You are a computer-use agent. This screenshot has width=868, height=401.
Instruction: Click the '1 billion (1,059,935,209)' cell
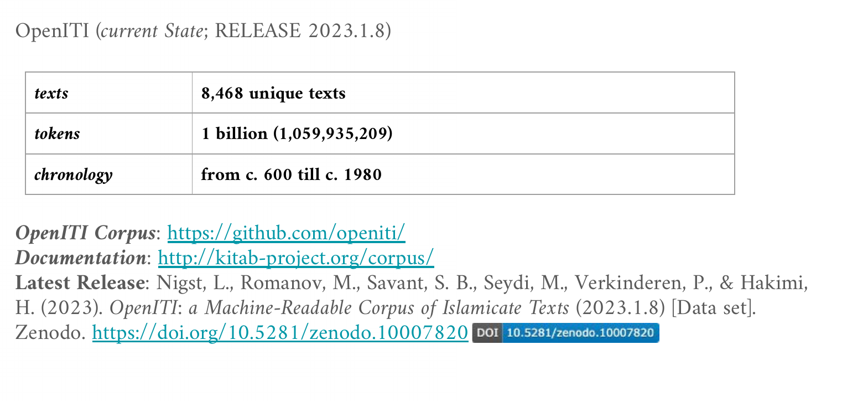[463, 133]
